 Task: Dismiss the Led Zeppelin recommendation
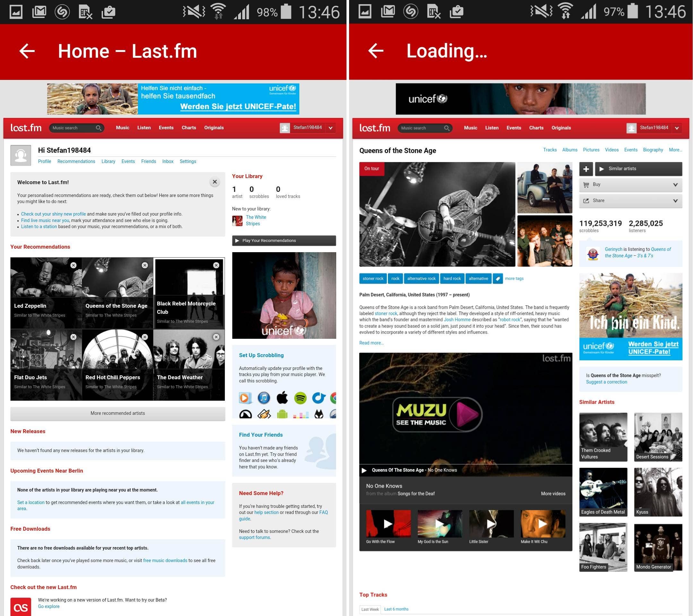[x=73, y=265]
